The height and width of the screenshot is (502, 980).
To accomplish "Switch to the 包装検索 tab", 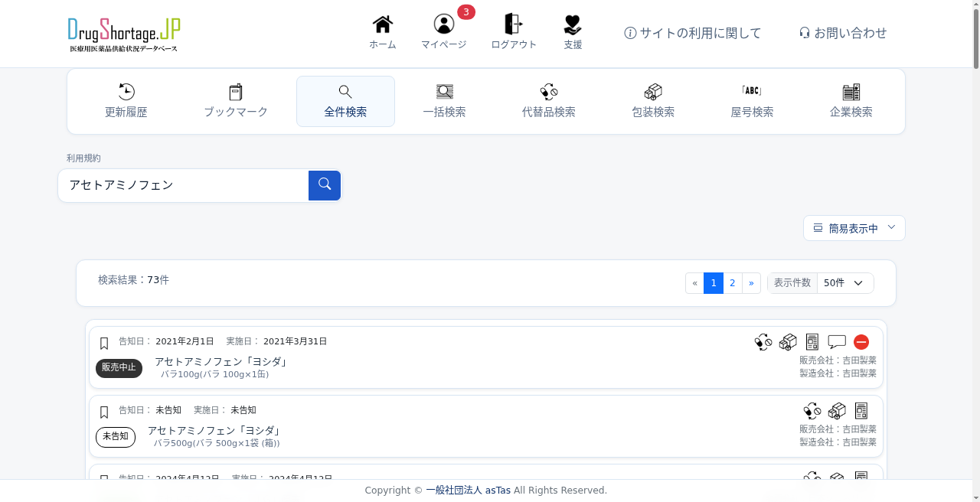I will point(653,101).
